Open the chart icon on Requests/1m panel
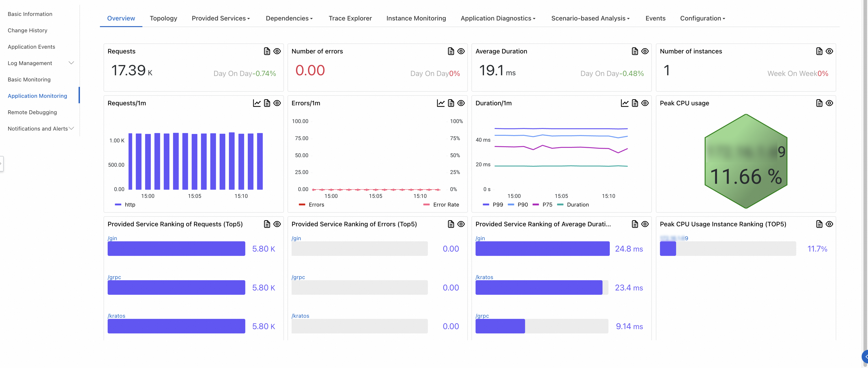 (x=257, y=103)
